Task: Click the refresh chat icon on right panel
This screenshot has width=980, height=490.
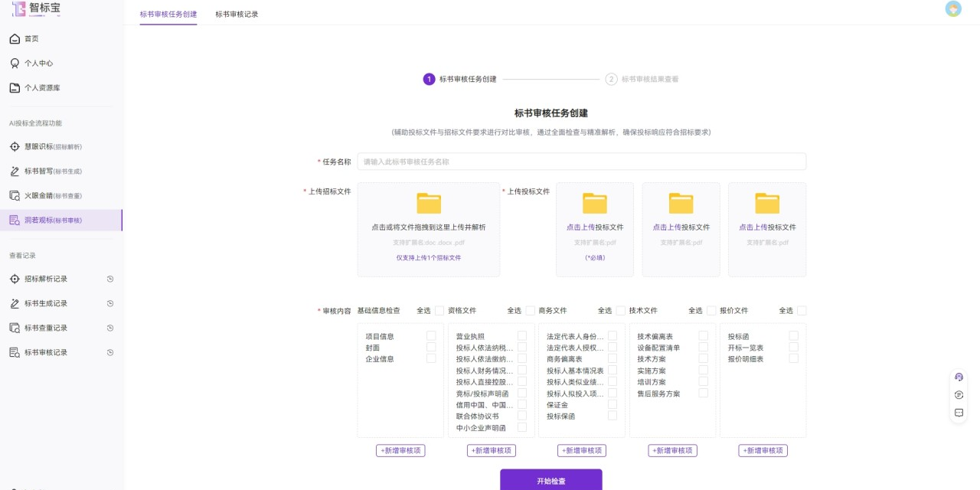Action: pyautogui.click(x=959, y=394)
